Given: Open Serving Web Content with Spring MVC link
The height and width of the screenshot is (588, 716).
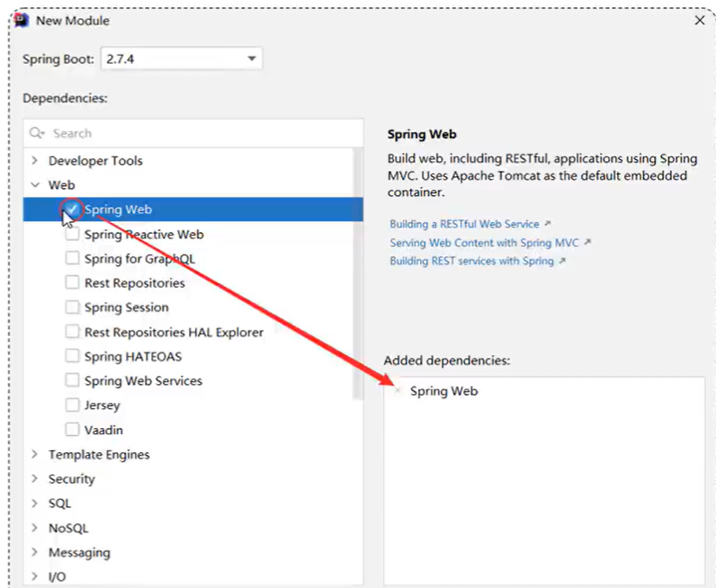Looking at the screenshot, I should pyautogui.click(x=485, y=243).
